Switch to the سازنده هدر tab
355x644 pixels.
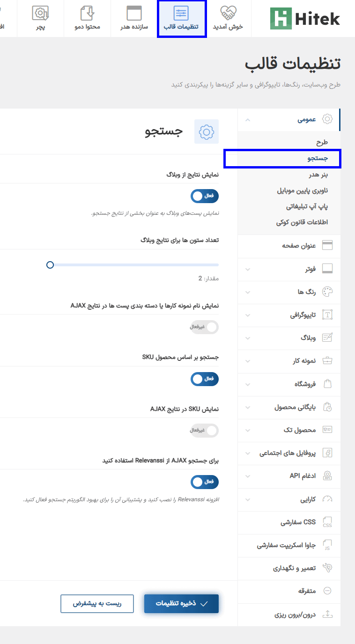point(134,18)
